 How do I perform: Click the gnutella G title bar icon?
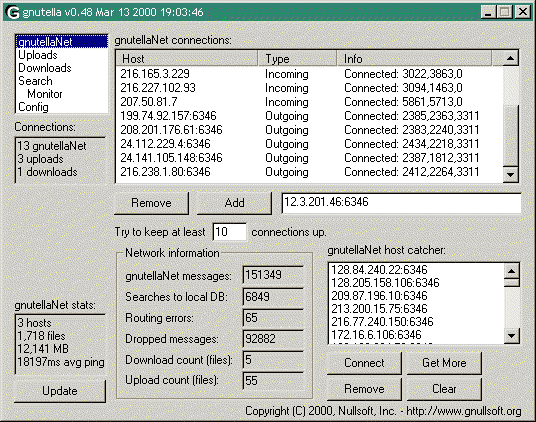coord(13,12)
